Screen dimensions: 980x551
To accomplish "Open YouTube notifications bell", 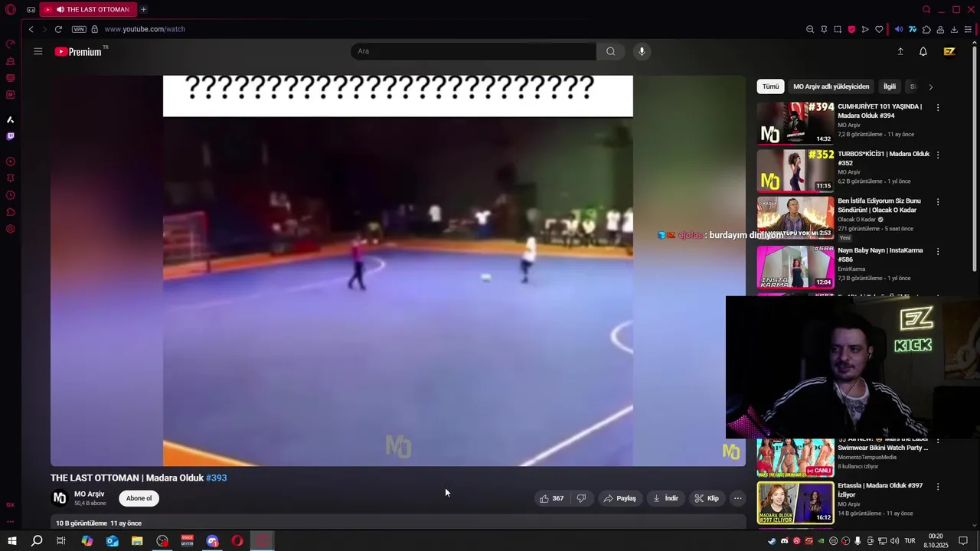I will (x=923, y=51).
